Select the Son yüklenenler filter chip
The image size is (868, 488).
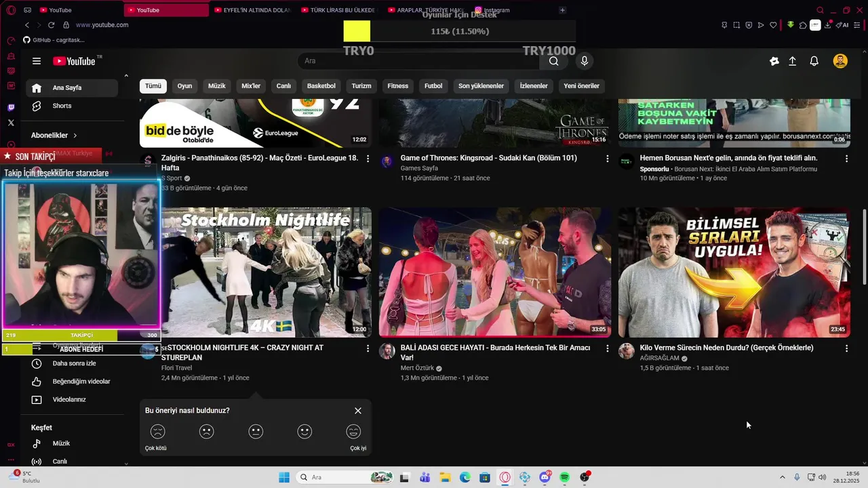tap(481, 86)
